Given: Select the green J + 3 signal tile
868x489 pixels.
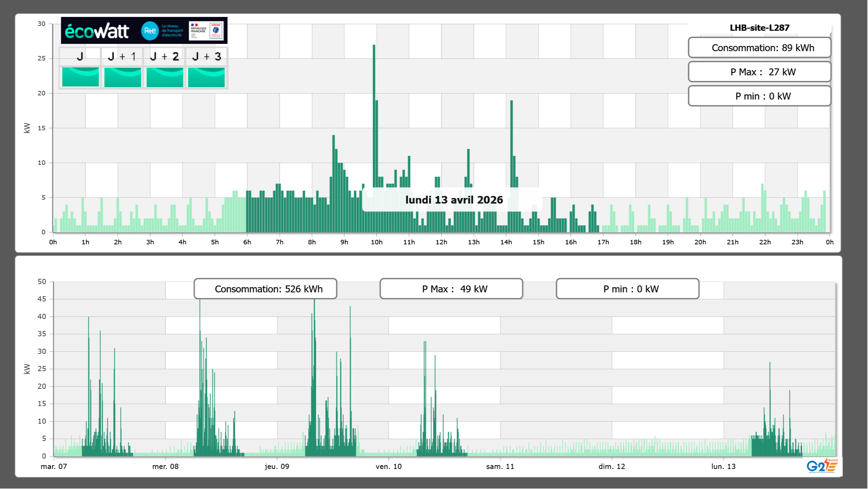Looking at the screenshot, I should click(x=206, y=77).
